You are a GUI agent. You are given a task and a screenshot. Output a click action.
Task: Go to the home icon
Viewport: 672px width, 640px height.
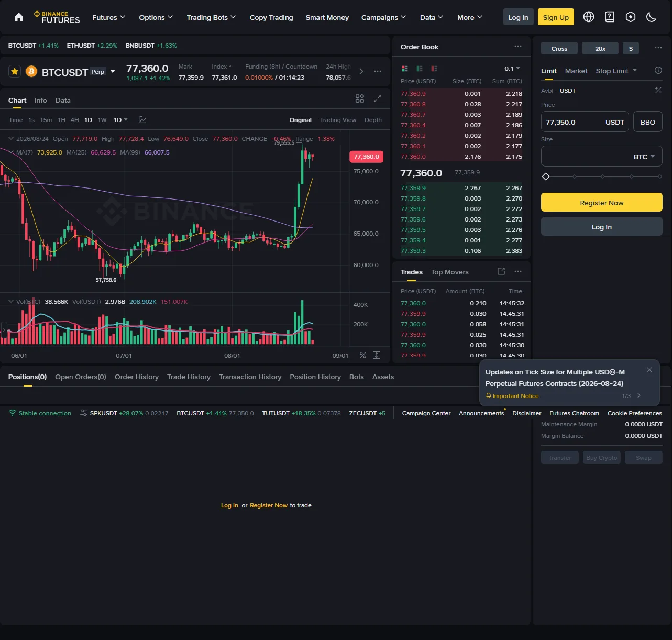pyautogui.click(x=19, y=17)
